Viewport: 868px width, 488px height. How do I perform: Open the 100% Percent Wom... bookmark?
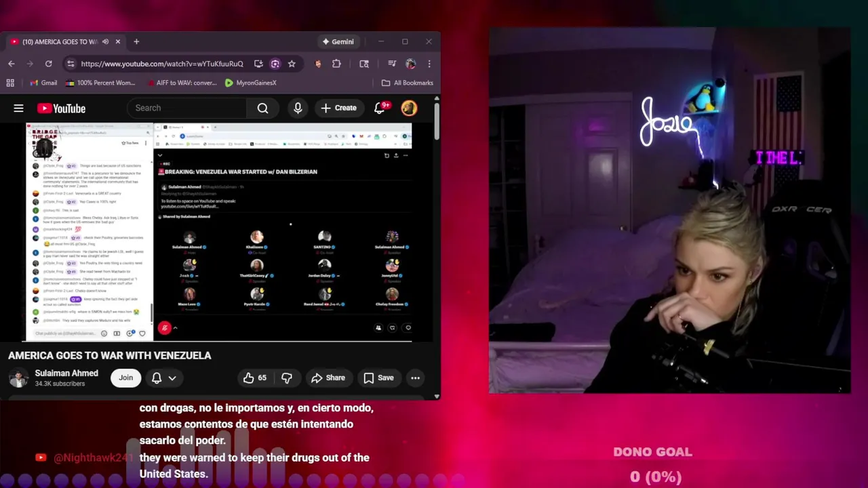pos(100,83)
